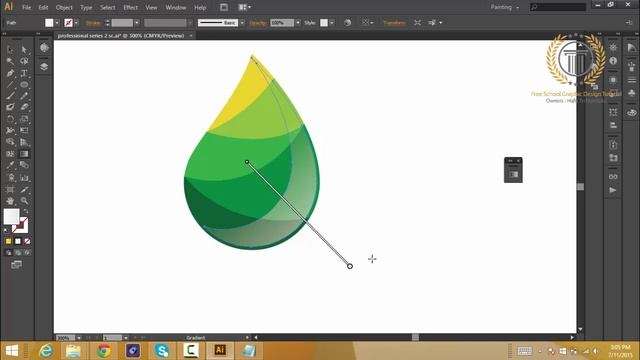
Task: Select the Artboard tool
Action: [10, 189]
